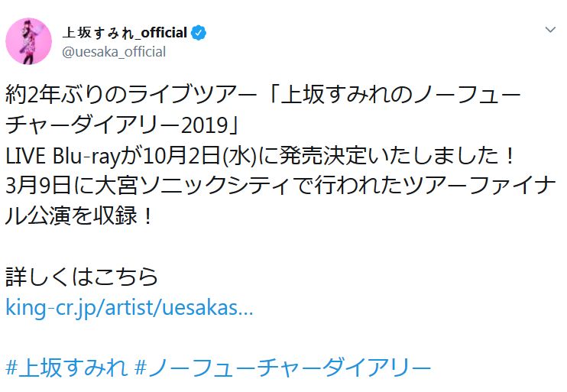Select the #ノーフューチャーダイアリー hashtag

[x=282, y=367]
